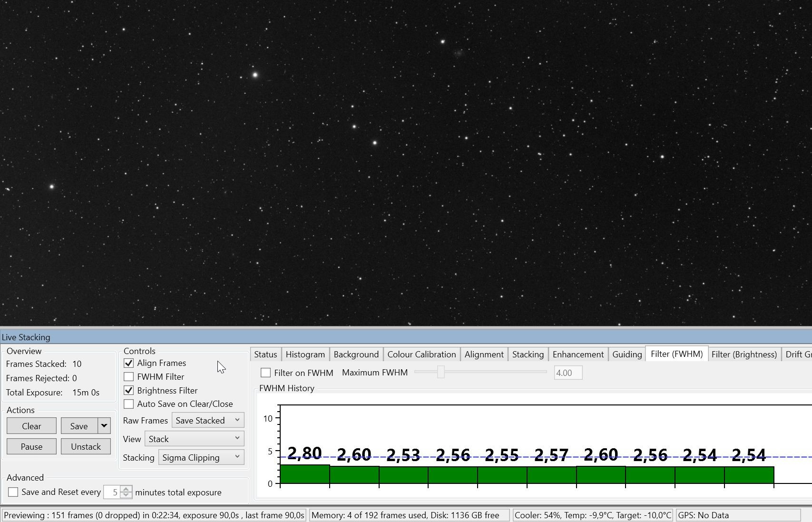812x522 pixels.
Task: Toggle Auto Save on Clear/Close
Action: pyautogui.click(x=128, y=404)
